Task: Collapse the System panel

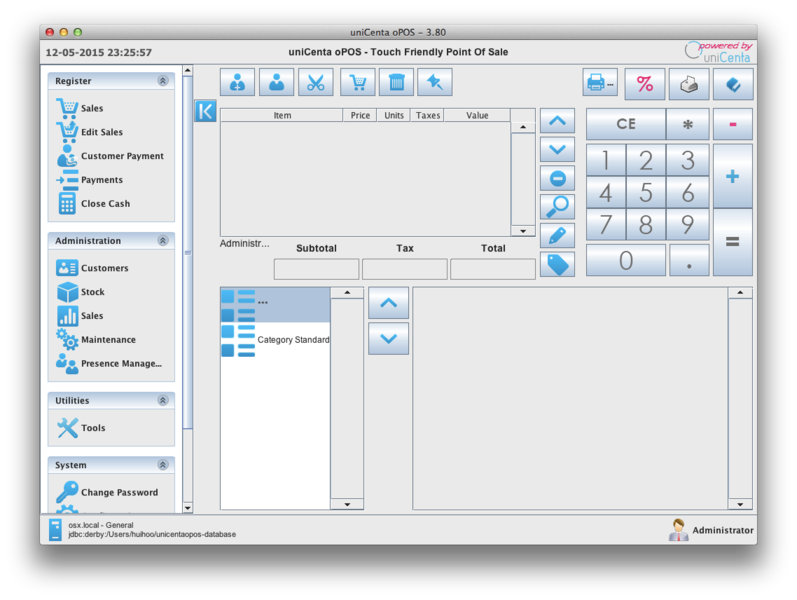Action: coord(163,465)
